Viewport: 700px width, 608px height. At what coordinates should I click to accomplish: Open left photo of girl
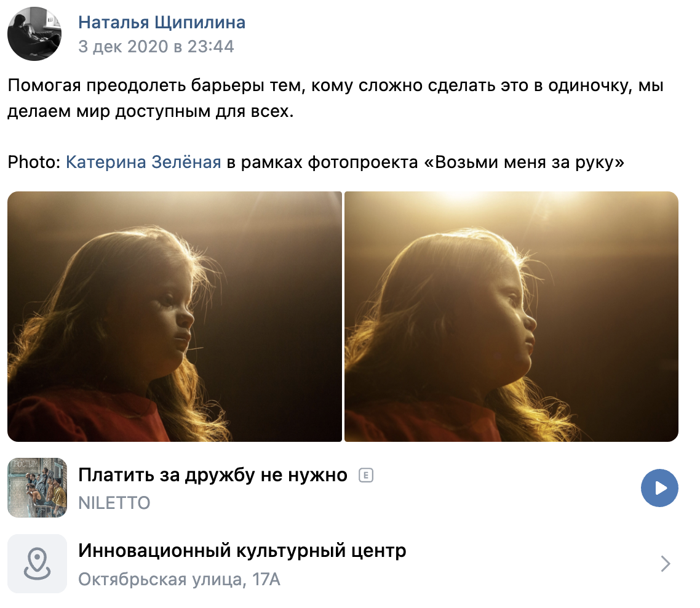(x=175, y=317)
